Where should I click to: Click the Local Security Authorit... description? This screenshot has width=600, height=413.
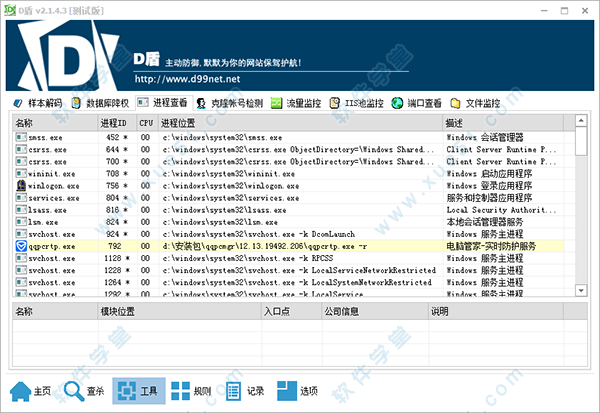pyautogui.click(x=501, y=210)
